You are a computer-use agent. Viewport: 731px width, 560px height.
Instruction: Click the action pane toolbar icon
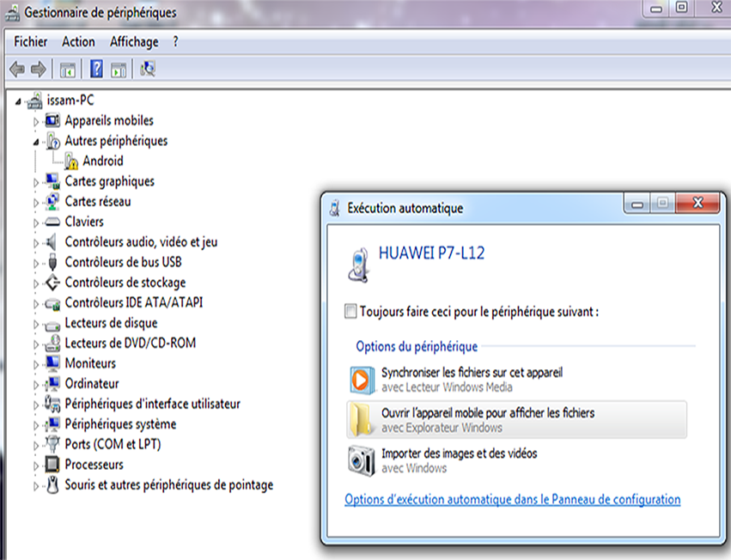119,70
